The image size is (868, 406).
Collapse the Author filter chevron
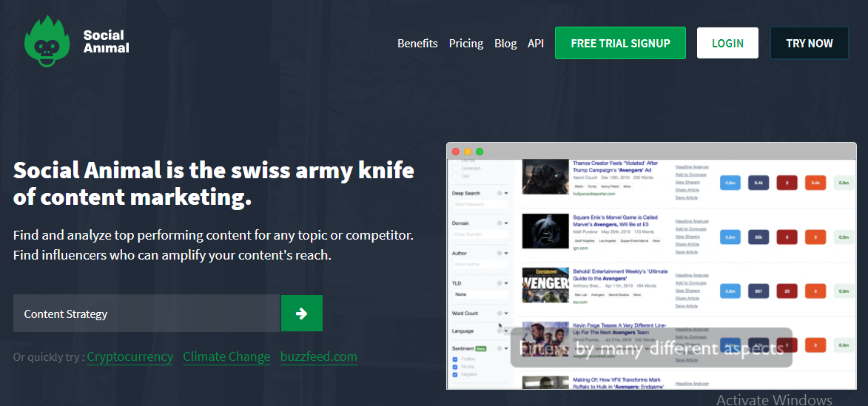[x=506, y=253]
